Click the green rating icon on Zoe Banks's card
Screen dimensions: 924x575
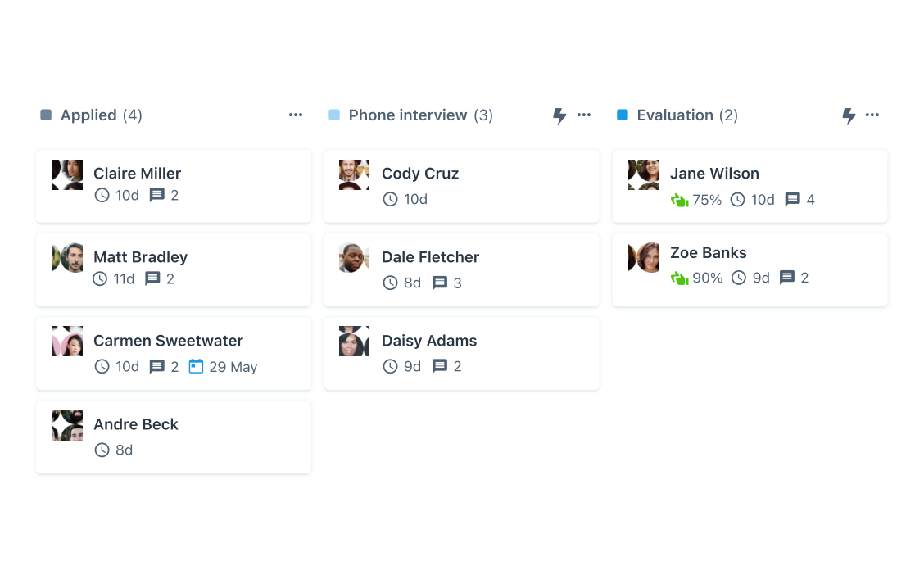[679, 278]
